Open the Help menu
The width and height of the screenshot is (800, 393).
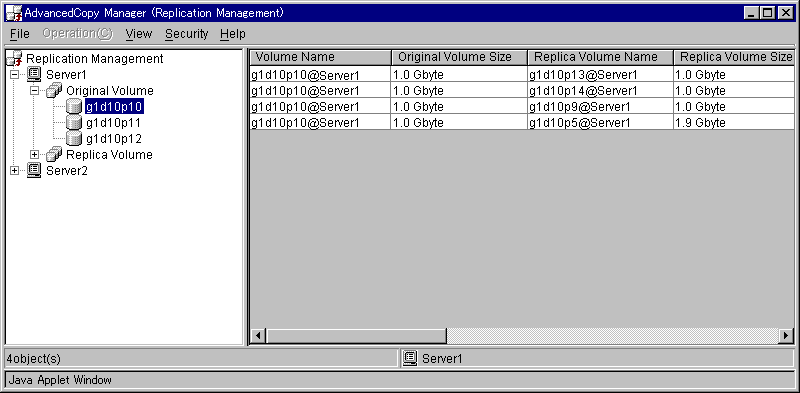[x=233, y=34]
